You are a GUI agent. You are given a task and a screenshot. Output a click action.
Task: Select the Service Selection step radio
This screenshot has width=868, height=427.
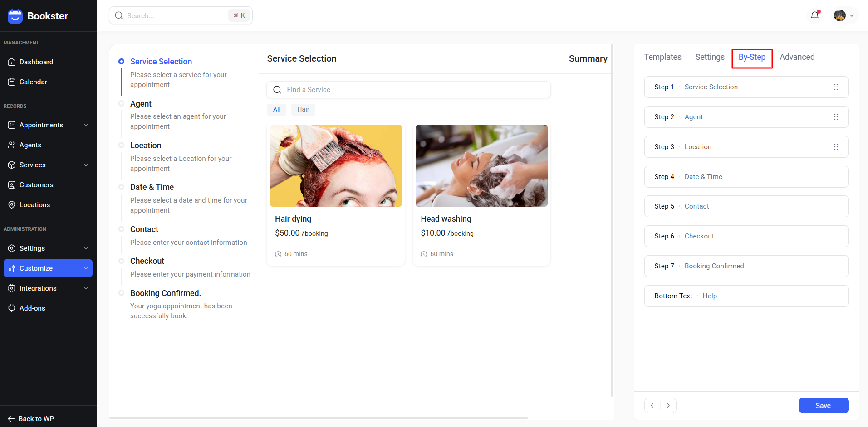click(121, 62)
